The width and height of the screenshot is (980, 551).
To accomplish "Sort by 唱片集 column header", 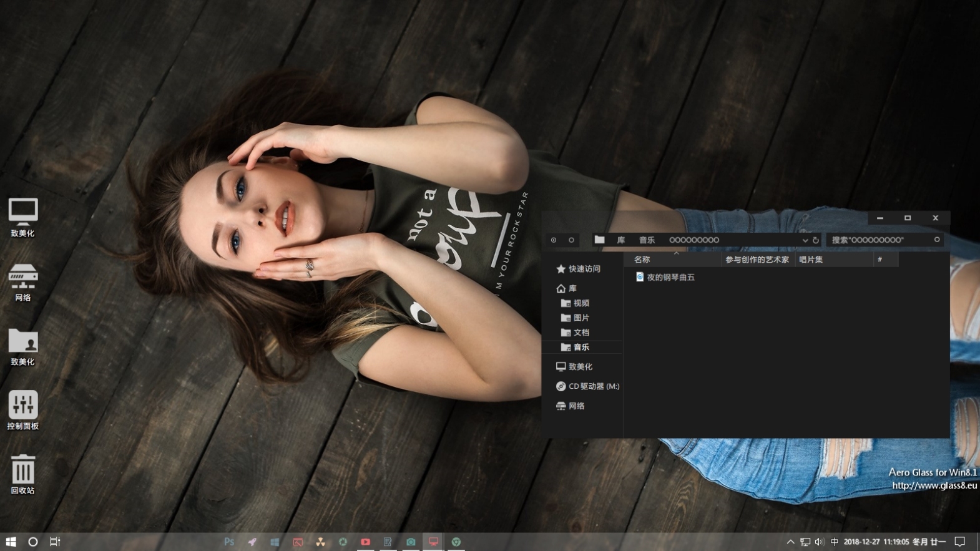I will (x=834, y=260).
